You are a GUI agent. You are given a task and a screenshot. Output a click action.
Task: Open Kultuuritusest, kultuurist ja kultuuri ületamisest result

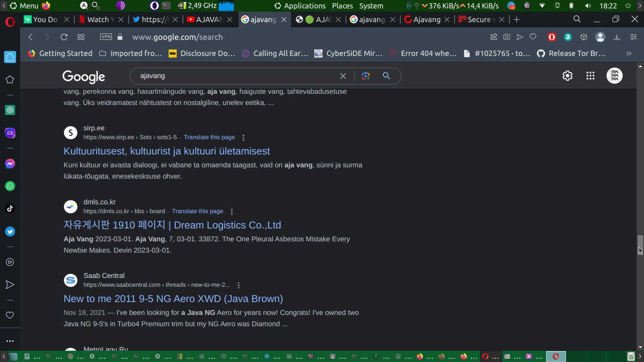point(167,151)
